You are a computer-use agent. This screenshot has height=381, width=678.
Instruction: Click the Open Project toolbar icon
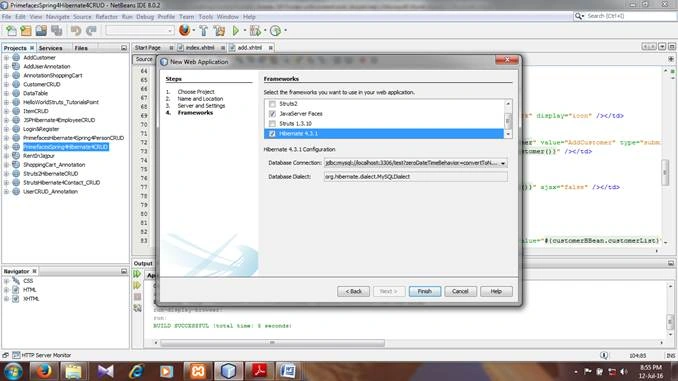point(41,31)
